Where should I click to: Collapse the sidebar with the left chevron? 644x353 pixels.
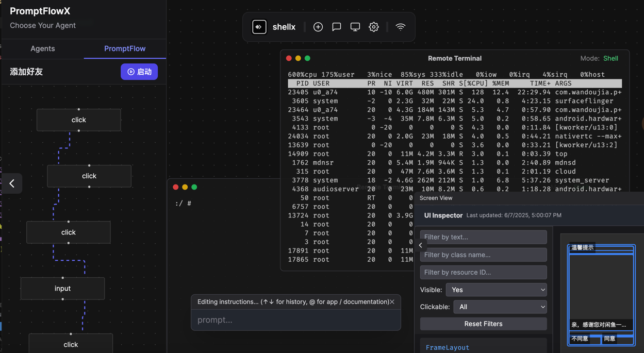11,183
